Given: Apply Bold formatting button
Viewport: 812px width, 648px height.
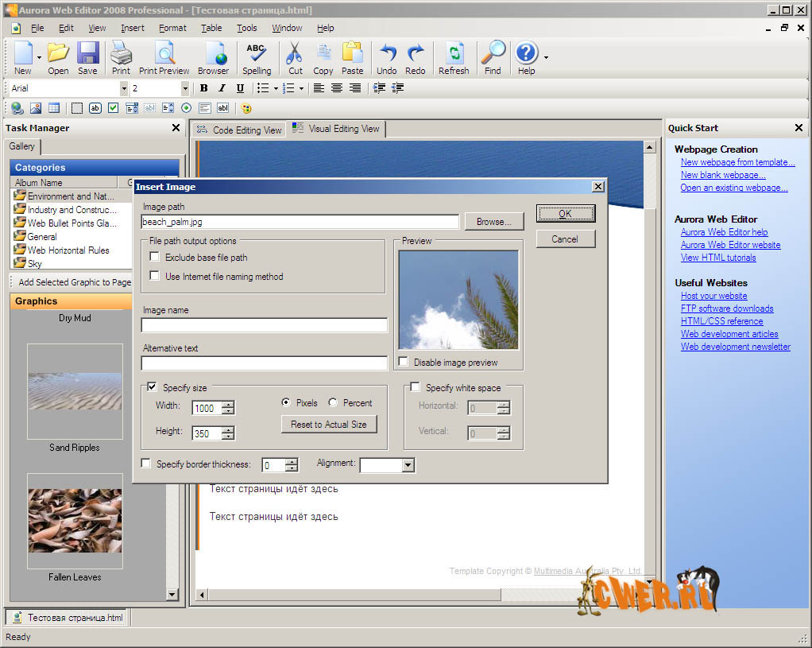Looking at the screenshot, I should (204, 88).
